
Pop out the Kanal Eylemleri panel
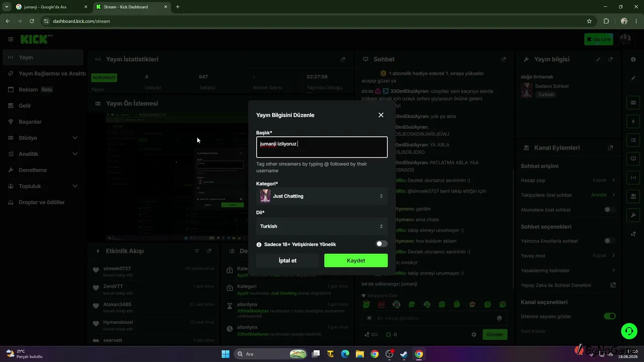pos(610,148)
